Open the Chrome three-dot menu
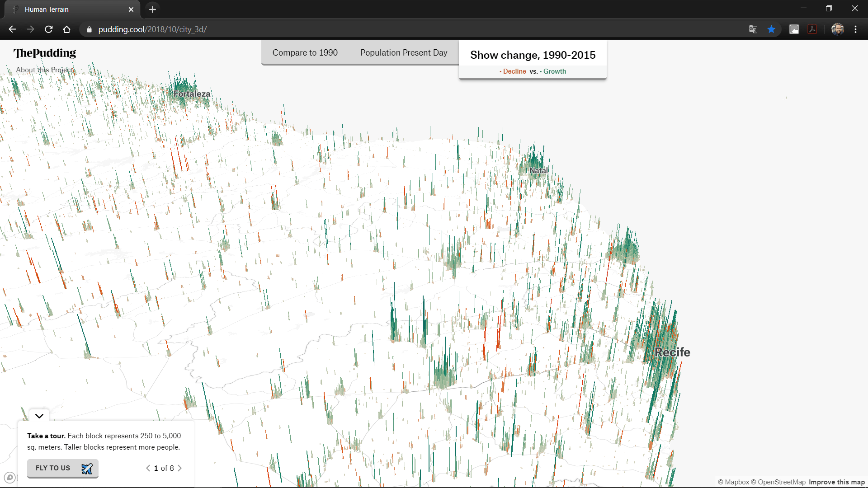This screenshot has height=488, width=868. [x=855, y=29]
